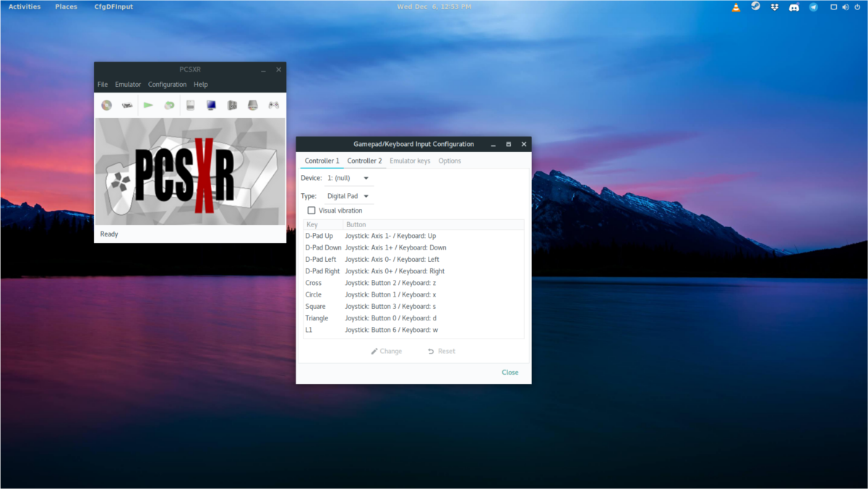This screenshot has height=489, width=868.
Task: Enable the Visual vibration checkbox
Action: (311, 211)
